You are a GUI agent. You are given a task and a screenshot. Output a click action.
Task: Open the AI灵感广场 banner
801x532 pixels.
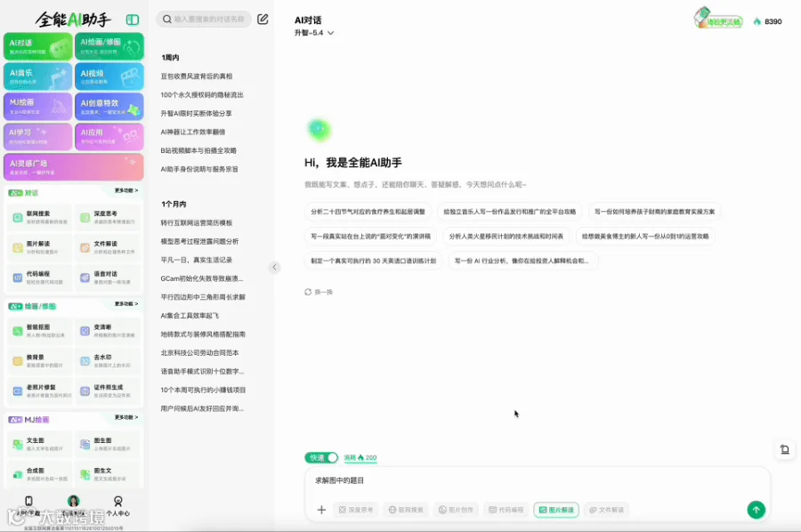[74, 167]
